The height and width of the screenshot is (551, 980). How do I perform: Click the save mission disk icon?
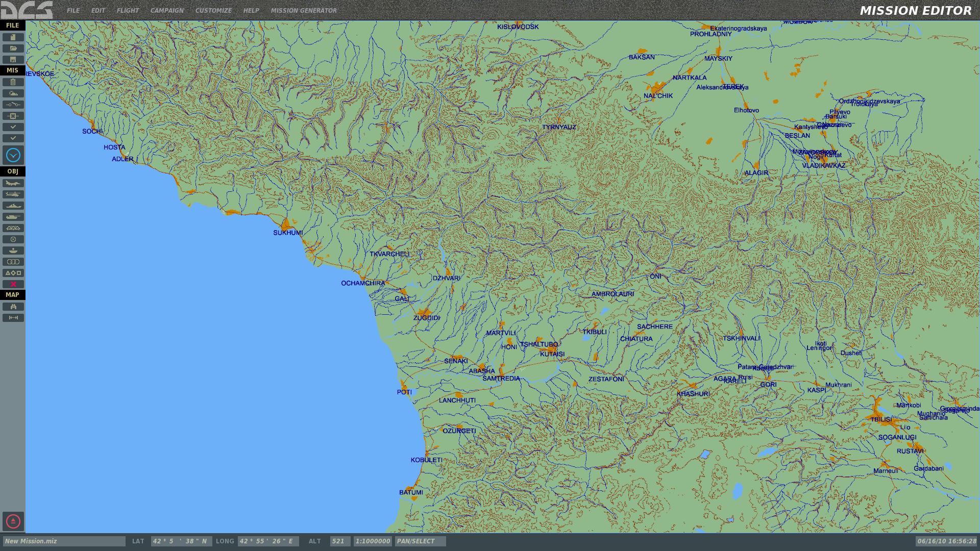tap(13, 60)
